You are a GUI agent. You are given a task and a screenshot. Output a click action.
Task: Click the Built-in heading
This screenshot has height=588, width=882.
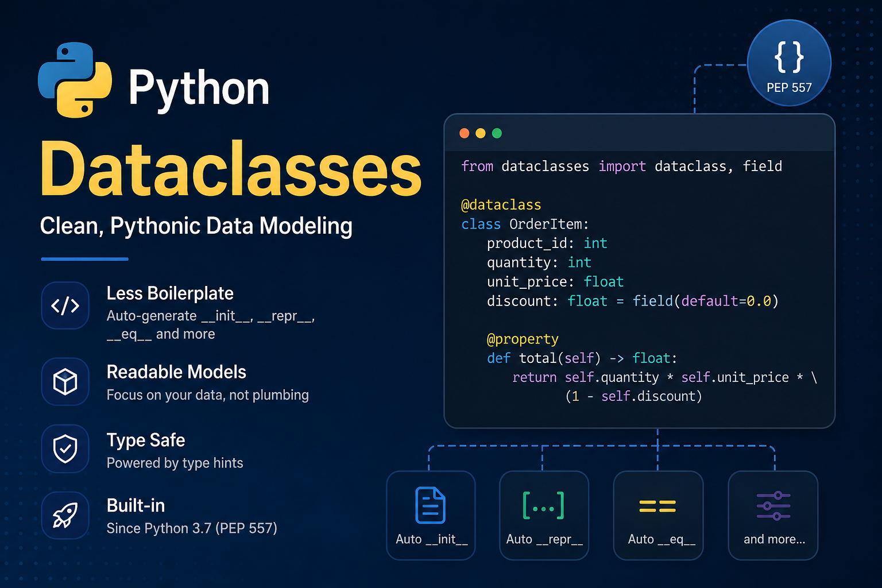pos(136,505)
